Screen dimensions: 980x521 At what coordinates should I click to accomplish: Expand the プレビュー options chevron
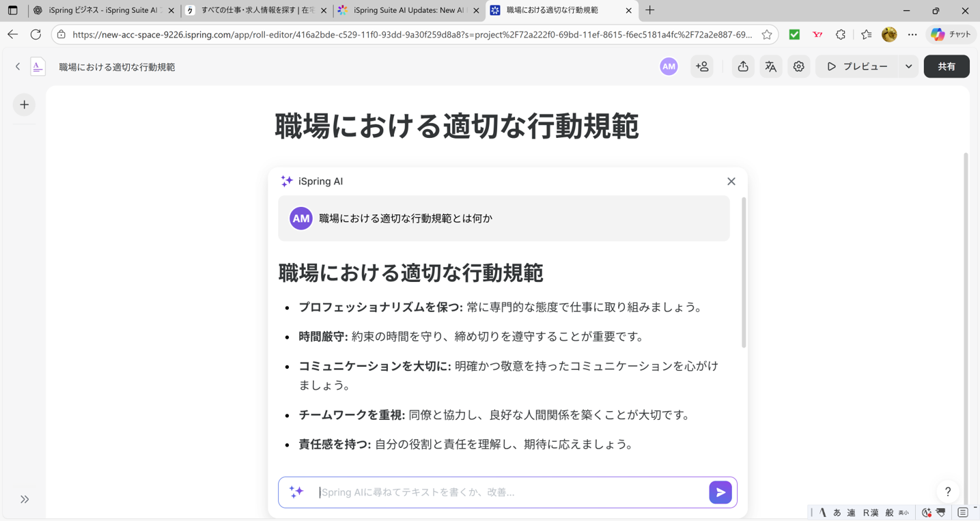908,66
